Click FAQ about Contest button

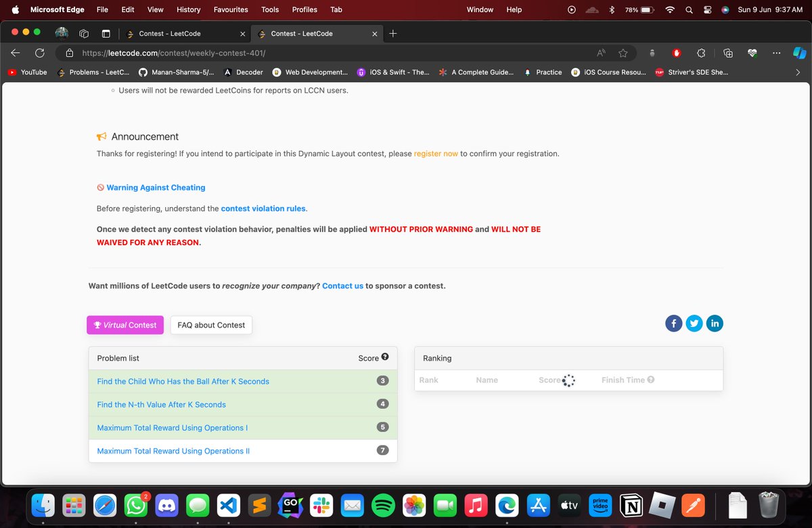point(211,325)
